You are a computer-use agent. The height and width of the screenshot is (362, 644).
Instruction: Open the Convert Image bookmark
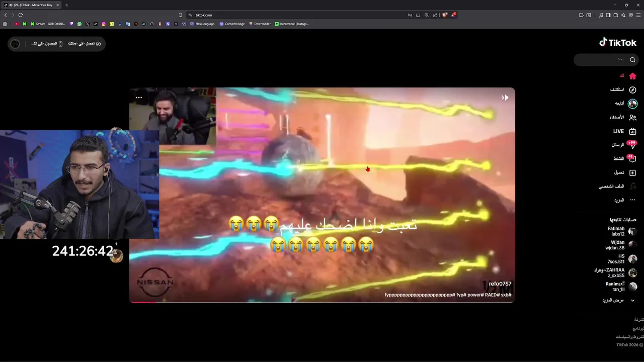(x=232, y=24)
